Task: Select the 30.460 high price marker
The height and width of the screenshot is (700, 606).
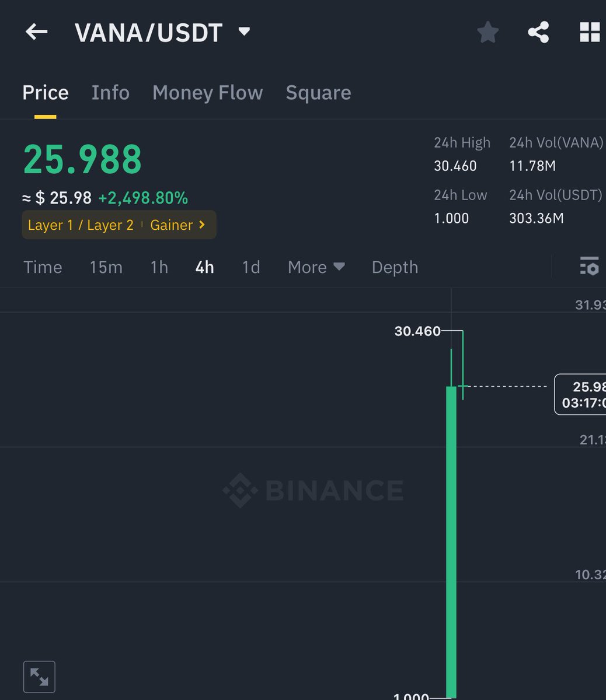Action: pyautogui.click(x=417, y=331)
